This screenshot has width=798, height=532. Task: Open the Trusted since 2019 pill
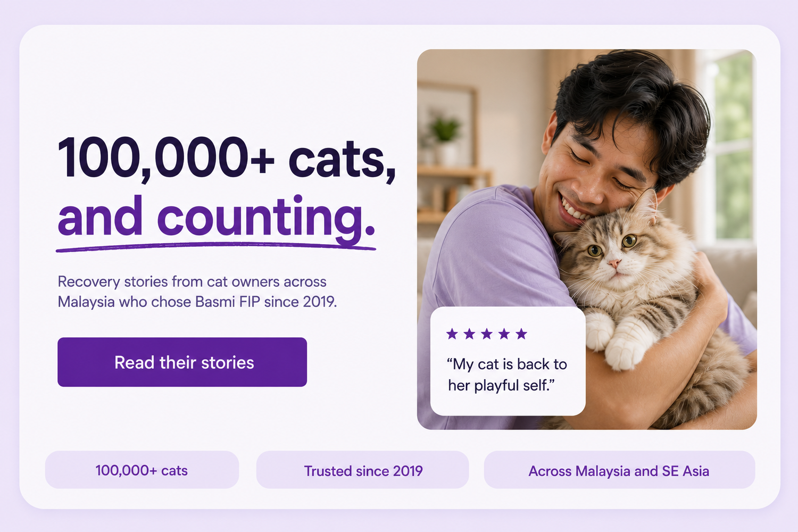click(x=362, y=470)
